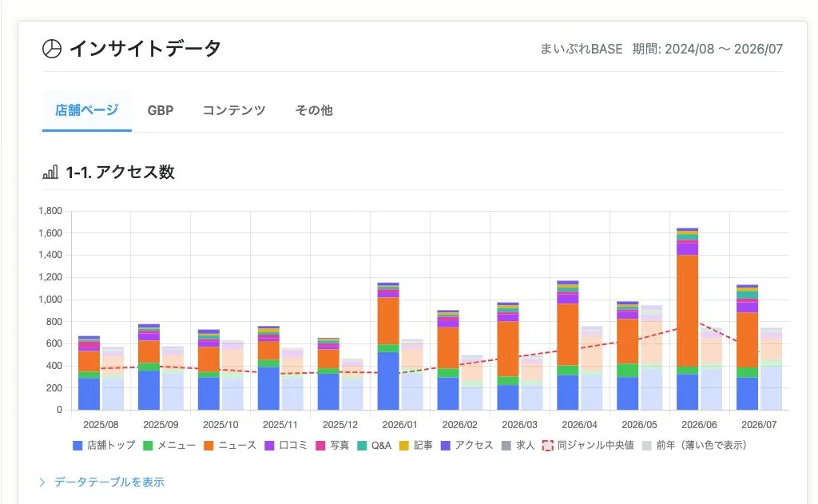818x504 pixels.
Task: Click the 2025/08 stacked bar
Action: coord(89,372)
